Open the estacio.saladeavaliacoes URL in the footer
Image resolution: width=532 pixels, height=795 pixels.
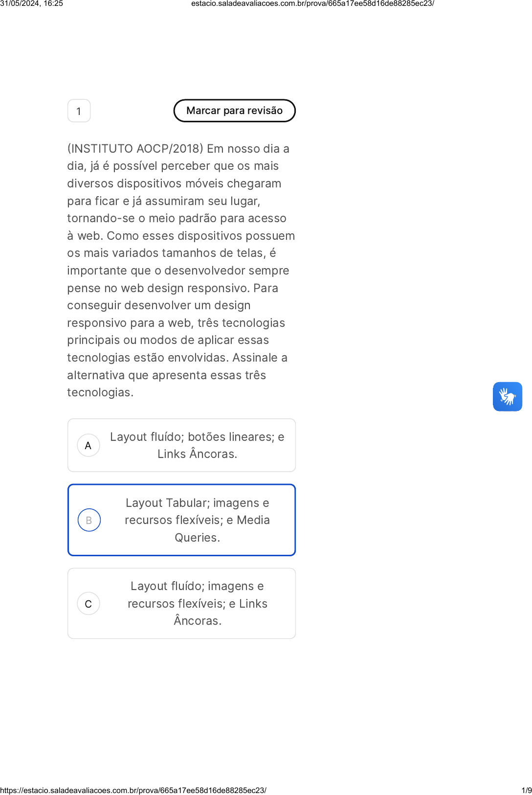coord(133,790)
